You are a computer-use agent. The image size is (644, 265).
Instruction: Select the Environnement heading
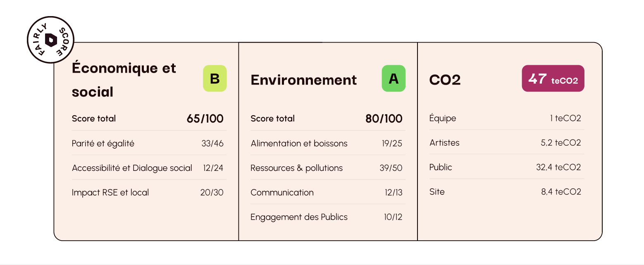point(303,80)
